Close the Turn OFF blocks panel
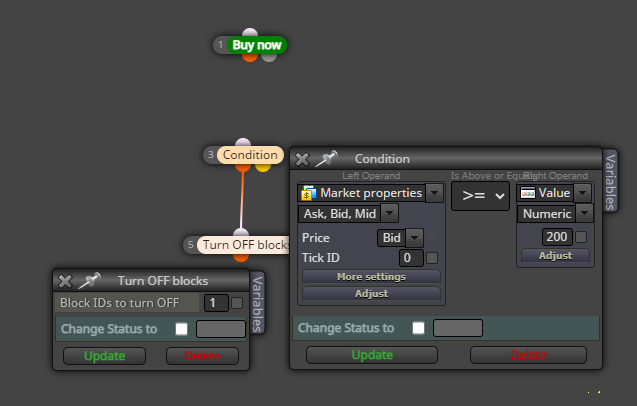Image resolution: width=637 pixels, height=406 pixels. (x=65, y=281)
